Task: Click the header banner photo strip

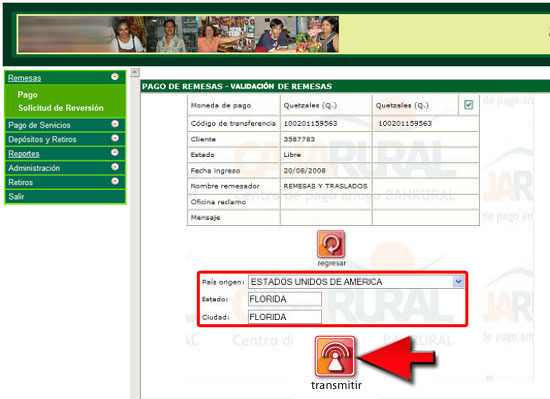Action: [178, 34]
